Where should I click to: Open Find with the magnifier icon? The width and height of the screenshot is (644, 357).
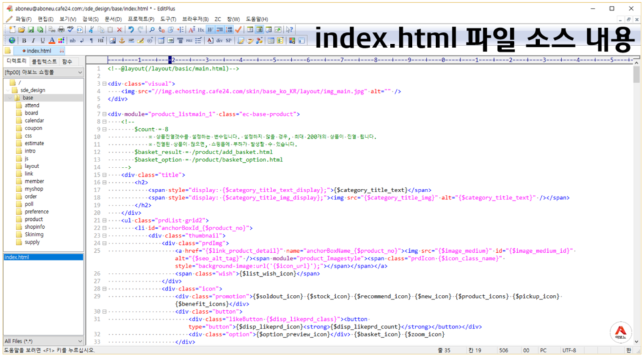(152, 29)
